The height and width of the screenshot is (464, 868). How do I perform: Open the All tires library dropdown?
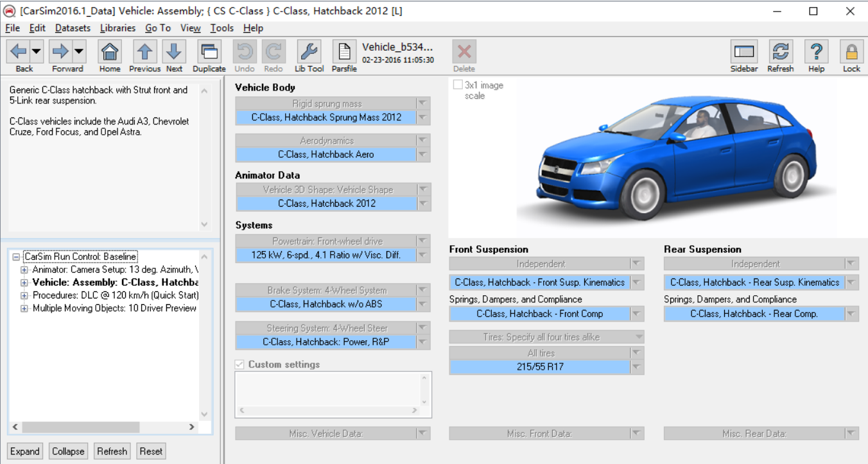click(x=636, y=353)
